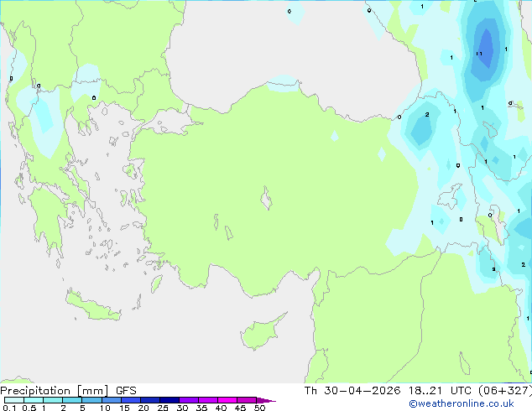532x411 pixels.
Task: Pick the legend swatch between 35 and 40
Action: 208,400
